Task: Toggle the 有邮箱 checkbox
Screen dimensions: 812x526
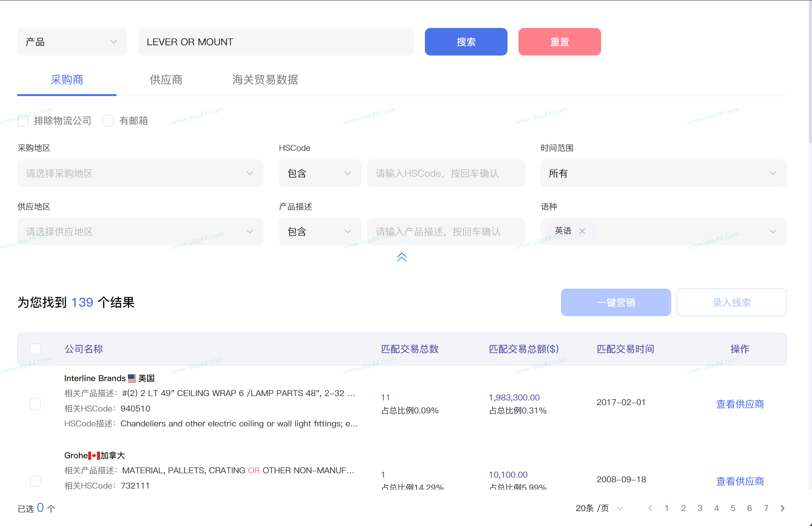Action: [108, 121]
